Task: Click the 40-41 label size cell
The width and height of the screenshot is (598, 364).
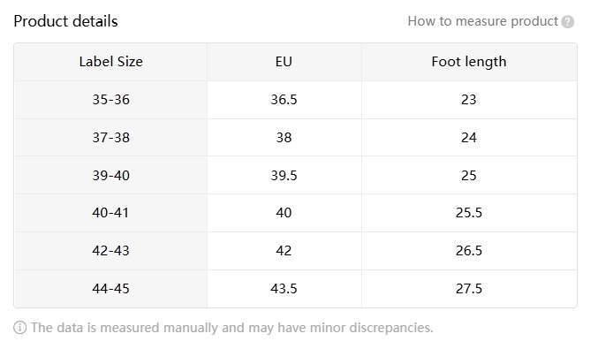Action: click(110, 213)
